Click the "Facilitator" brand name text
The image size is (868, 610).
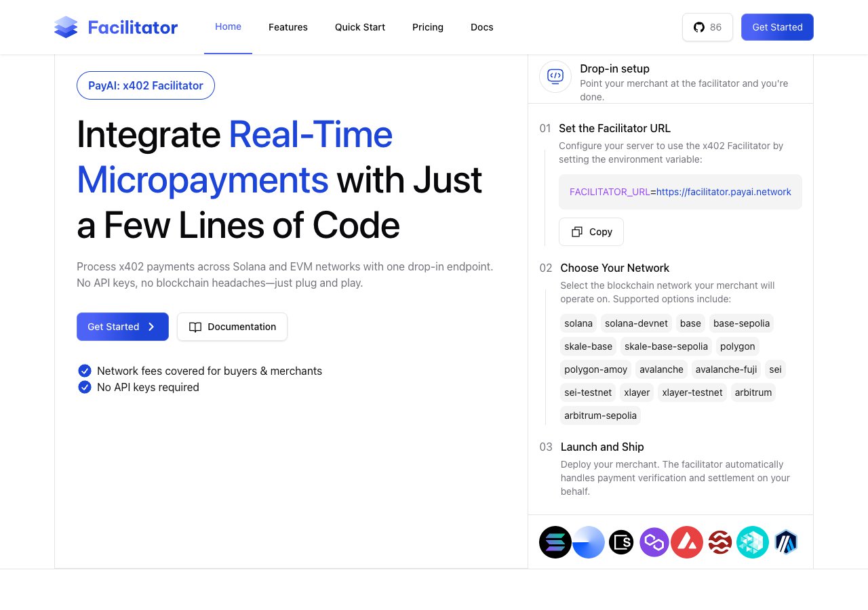[133, 27]
